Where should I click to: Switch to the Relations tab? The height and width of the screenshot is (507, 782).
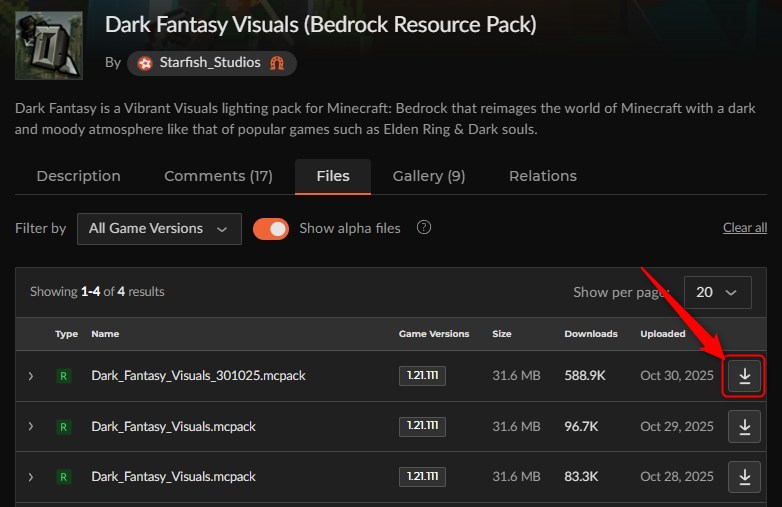pos(543,176)
